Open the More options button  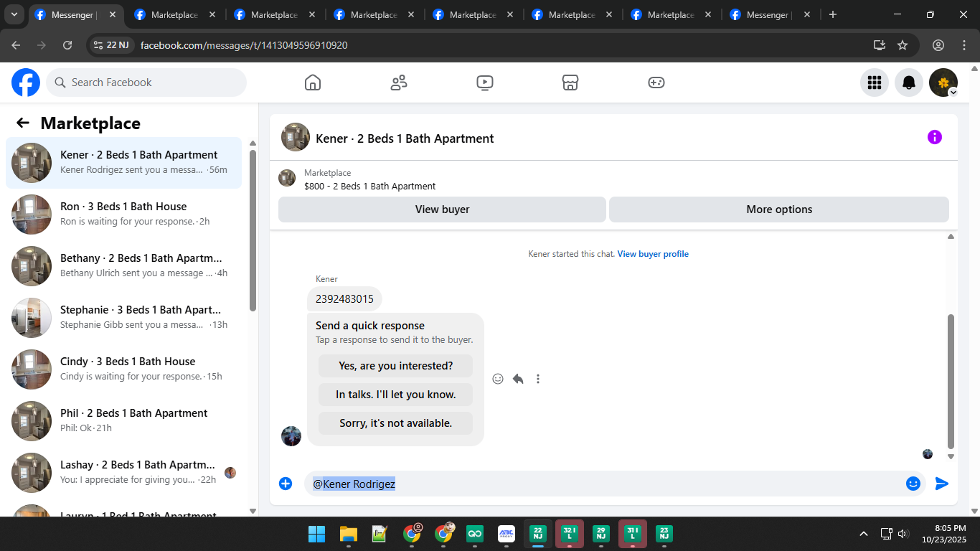coord(779,209)
